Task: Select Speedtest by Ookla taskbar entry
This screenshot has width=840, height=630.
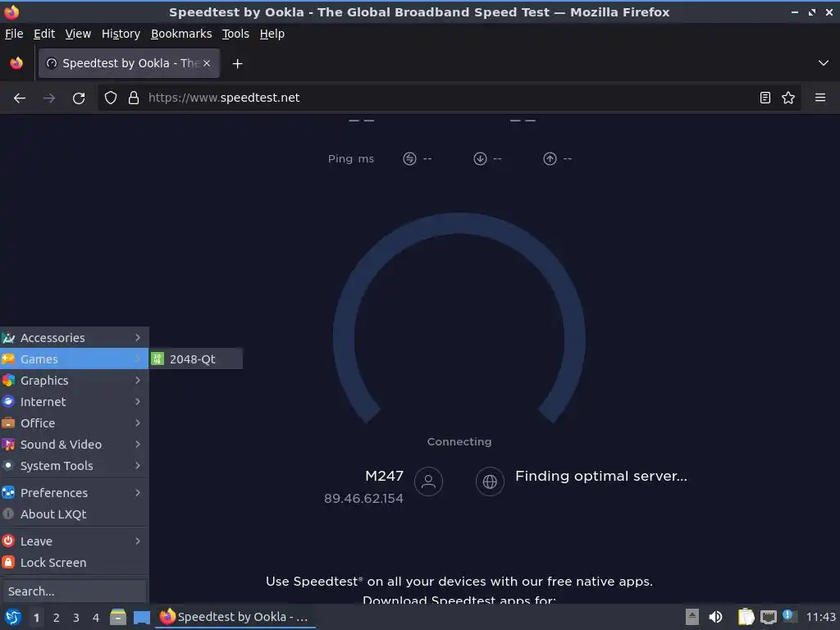Action: [x=235, y=617]
